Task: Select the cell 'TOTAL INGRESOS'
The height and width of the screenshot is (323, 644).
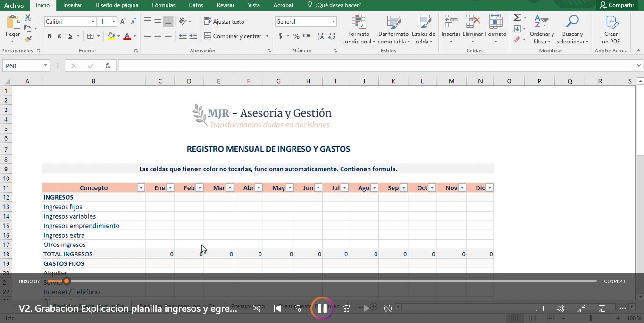Action: [x=93, y=254]
